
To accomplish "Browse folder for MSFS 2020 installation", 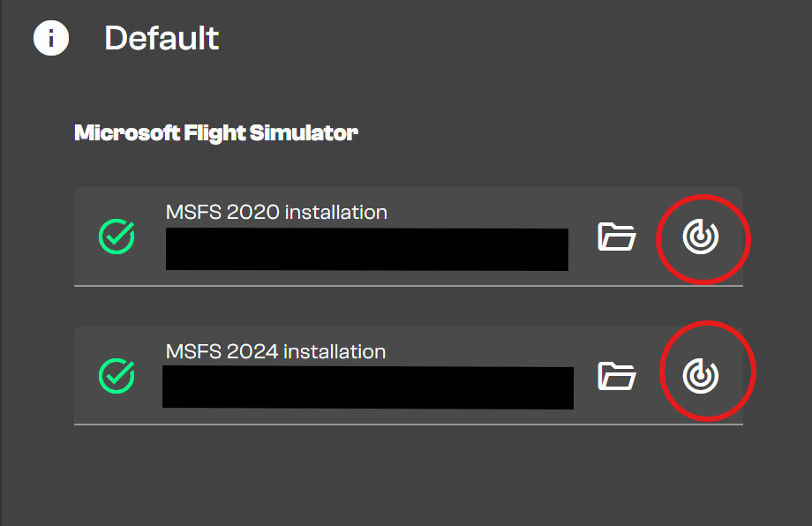I will tap(617, 237).
